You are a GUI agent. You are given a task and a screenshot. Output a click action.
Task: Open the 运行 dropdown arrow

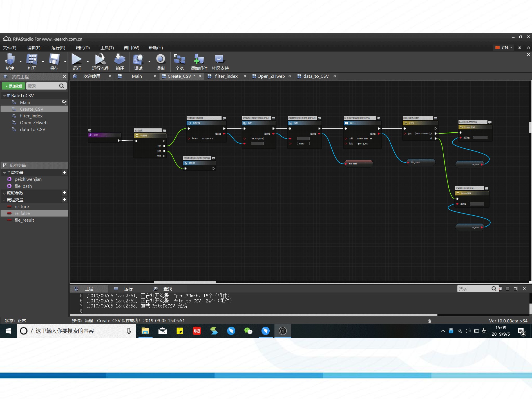(88, 61)
